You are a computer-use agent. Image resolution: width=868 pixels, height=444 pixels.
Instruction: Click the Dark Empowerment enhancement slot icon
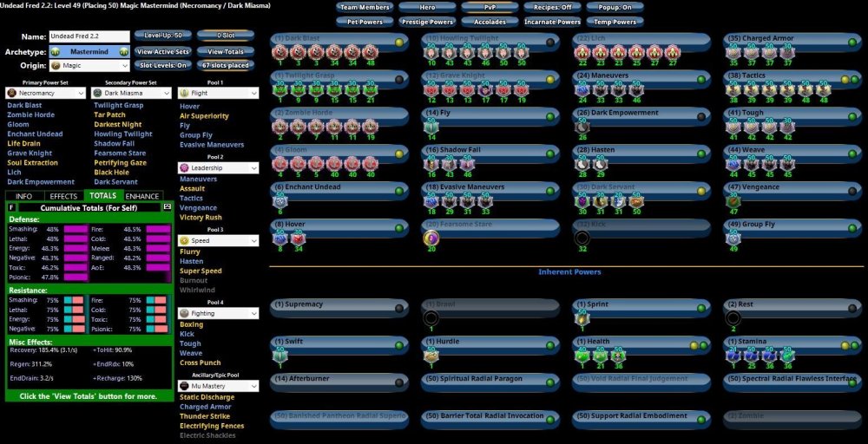coord(582,127)
